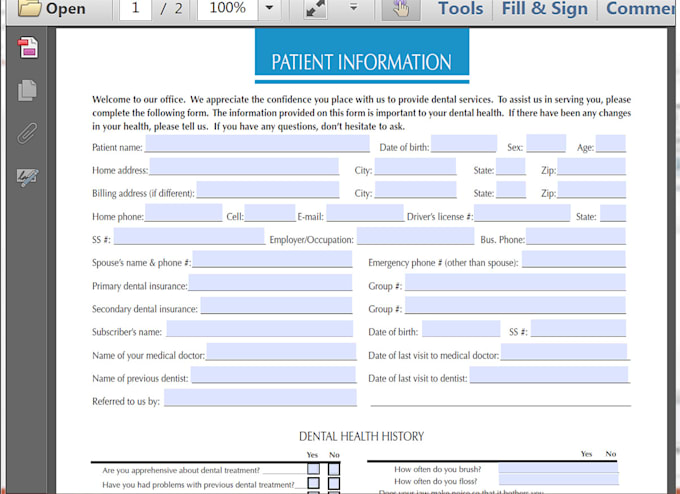Check Yes for apprehensive about dental treatment

click(314, 469)
